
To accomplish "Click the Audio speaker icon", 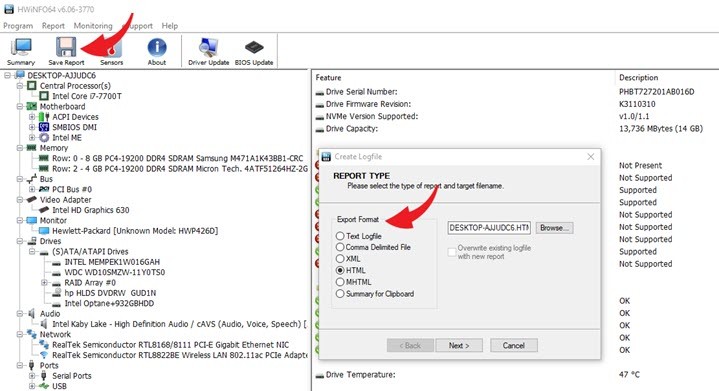I will click(32, 314).
